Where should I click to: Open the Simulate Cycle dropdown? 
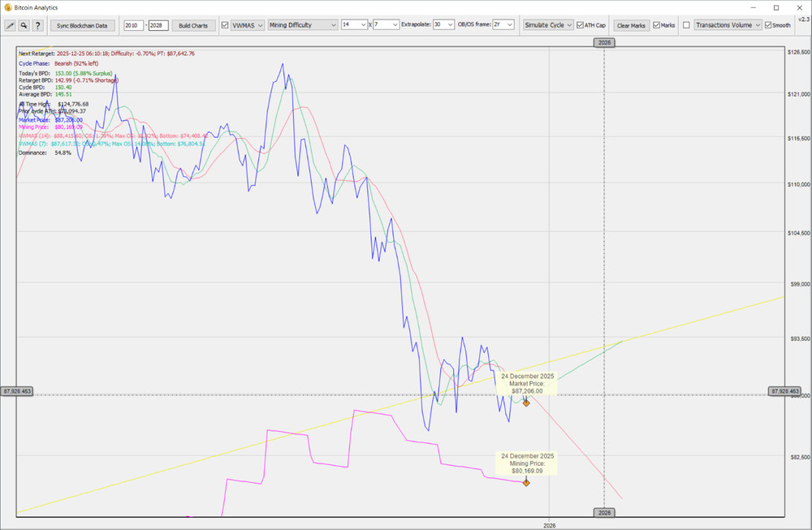point(548,25)
